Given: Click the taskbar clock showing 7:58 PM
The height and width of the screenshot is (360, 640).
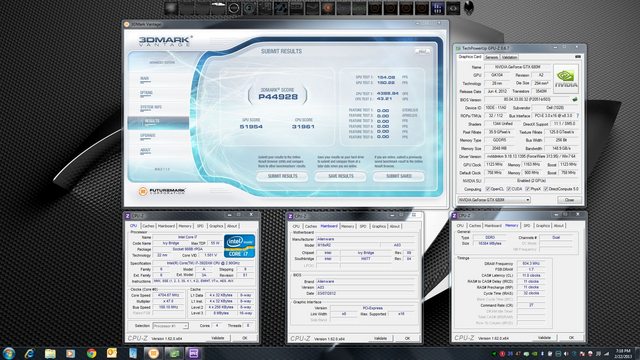Looking at the screenshot, I should 623,353.
